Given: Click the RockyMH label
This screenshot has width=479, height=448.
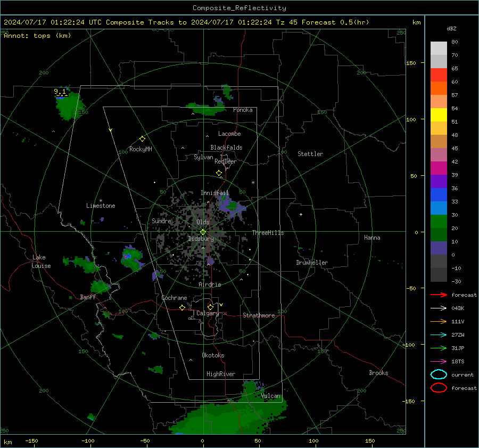Looking at the screenshot, I should click(x=141, y=149).
